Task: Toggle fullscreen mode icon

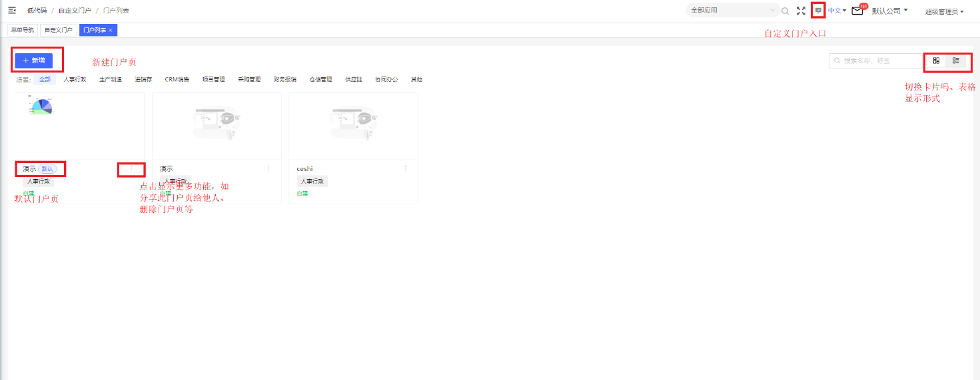Action: (x=801, y=11)
